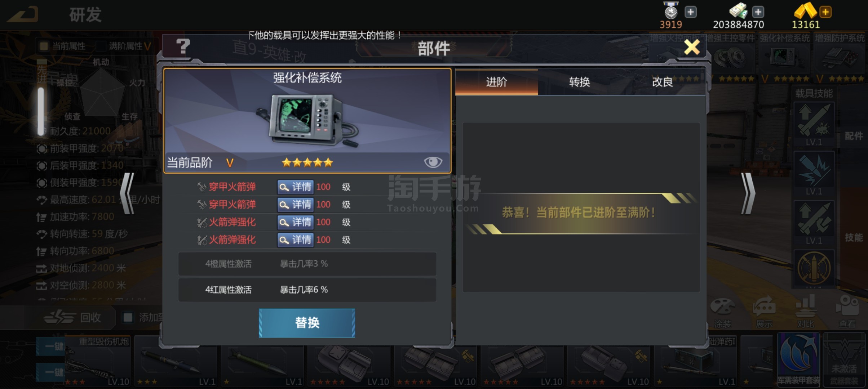Viewport: 868px width, 389px height.
Task: Go to next part with right chevron
Action: click(748, 193)
